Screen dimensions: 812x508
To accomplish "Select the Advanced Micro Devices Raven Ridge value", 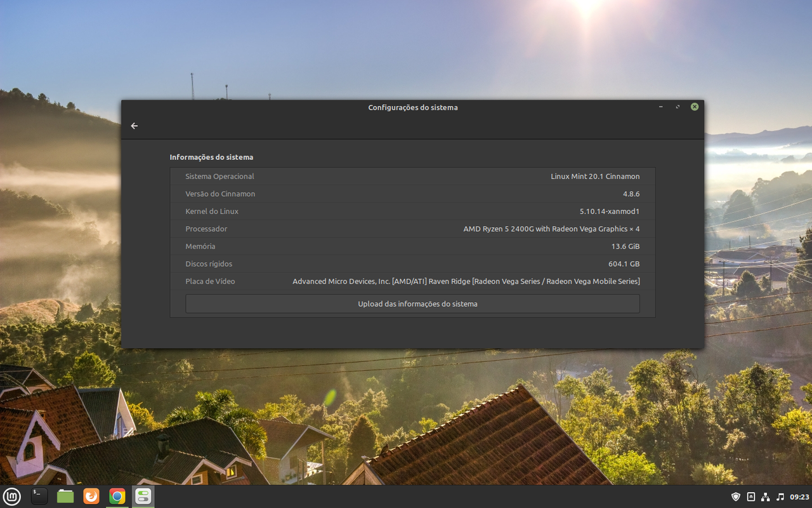I will [466, 281].
